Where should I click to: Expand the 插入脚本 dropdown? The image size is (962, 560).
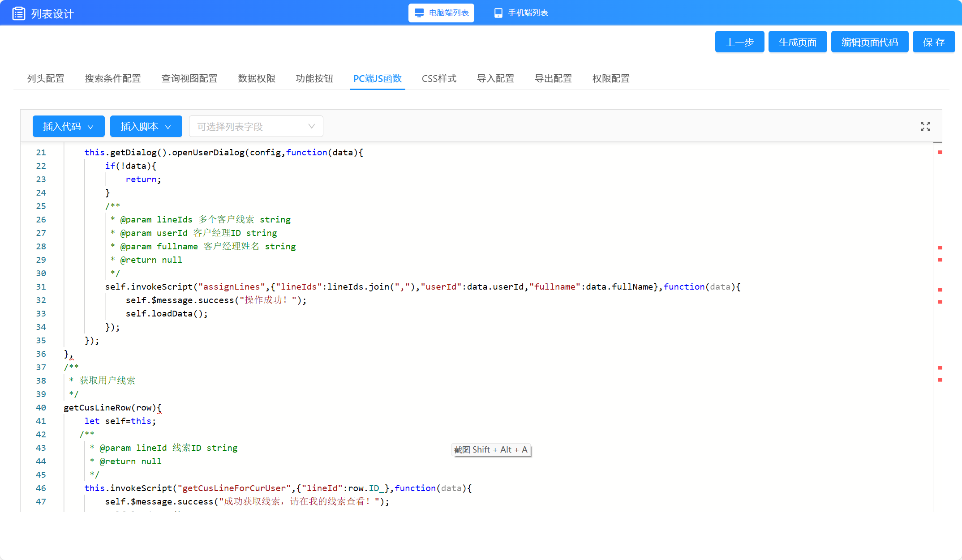146,127
